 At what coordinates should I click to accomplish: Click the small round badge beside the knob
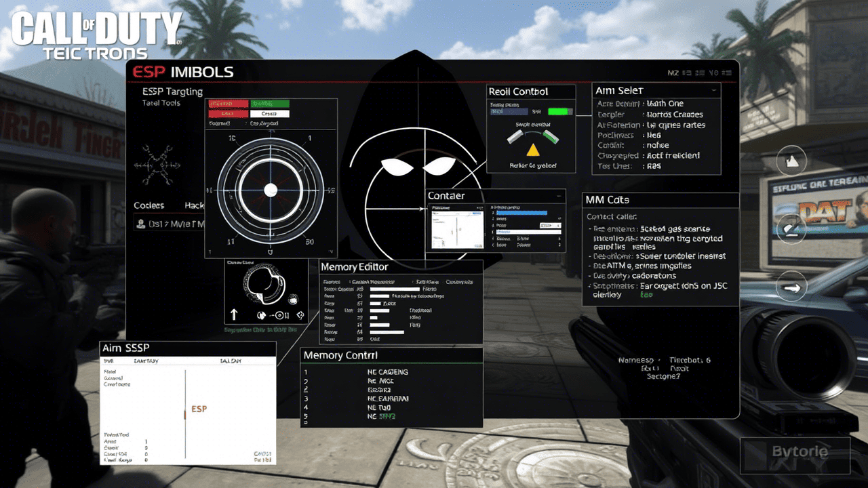click(x=294, y=299)
